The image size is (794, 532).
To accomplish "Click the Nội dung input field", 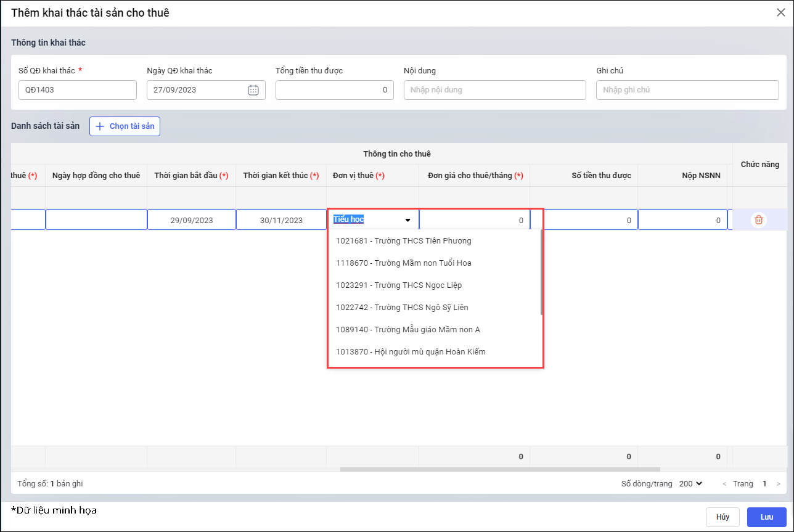I will pyautogui.click(x=494, y=90).
